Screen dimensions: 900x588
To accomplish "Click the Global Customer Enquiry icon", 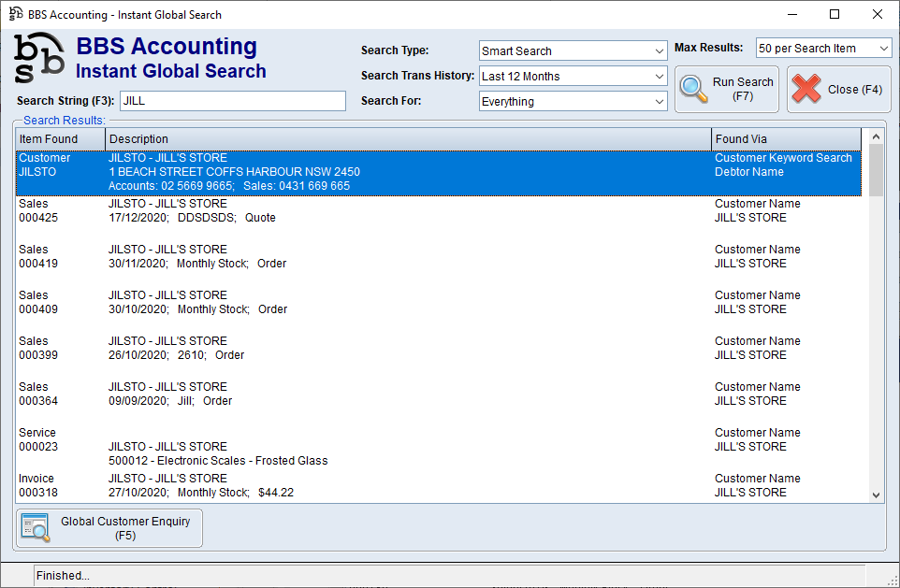I will click(36, 528).
